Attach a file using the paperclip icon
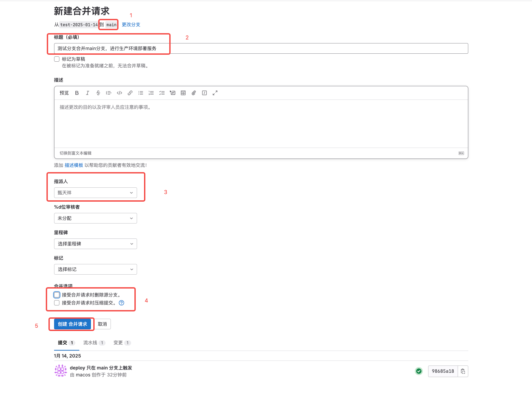This screenshot has width=532, height=395. 194,93
